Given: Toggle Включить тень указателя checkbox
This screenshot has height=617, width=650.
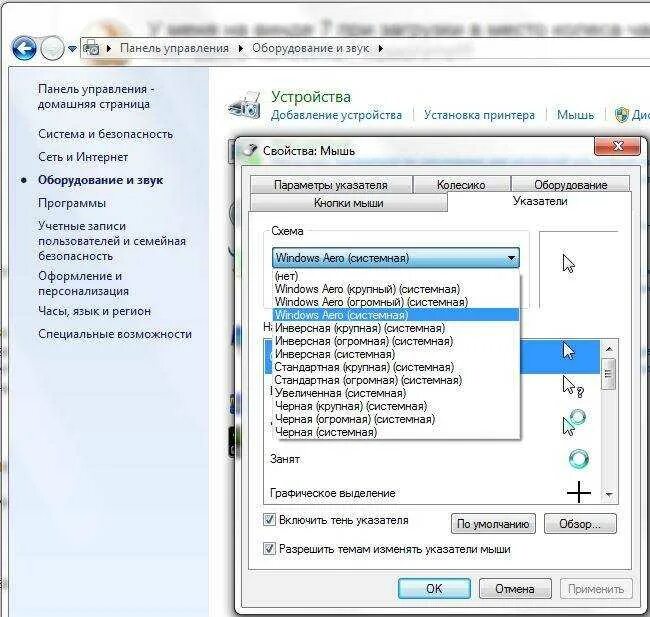Looking at the screenshot, I should (x=269, y=520).
